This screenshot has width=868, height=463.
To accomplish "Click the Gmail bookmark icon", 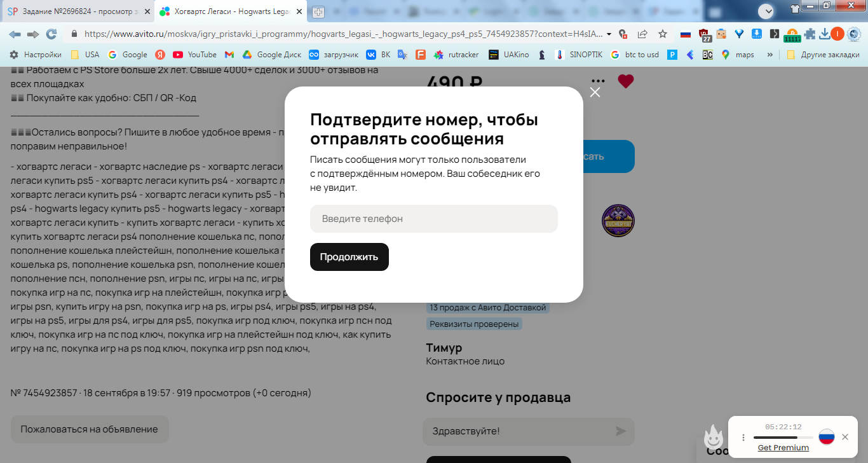I will pyautogui.click(x=229, y=55).
